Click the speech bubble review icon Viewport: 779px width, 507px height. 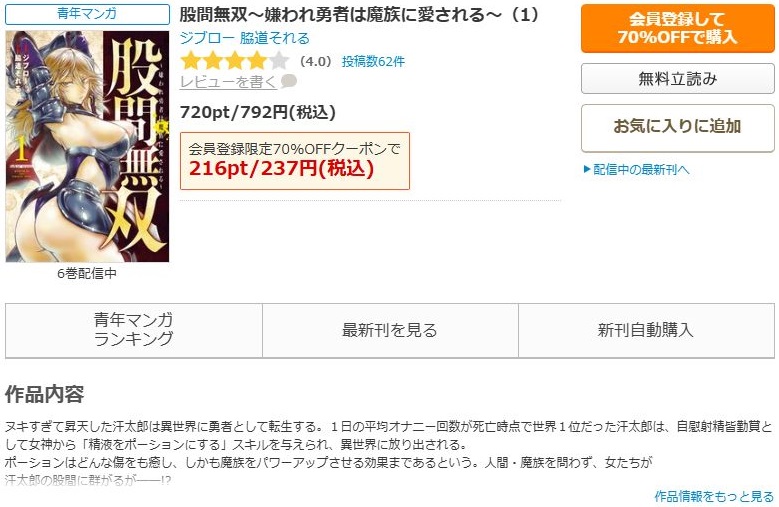click(289, 81)
